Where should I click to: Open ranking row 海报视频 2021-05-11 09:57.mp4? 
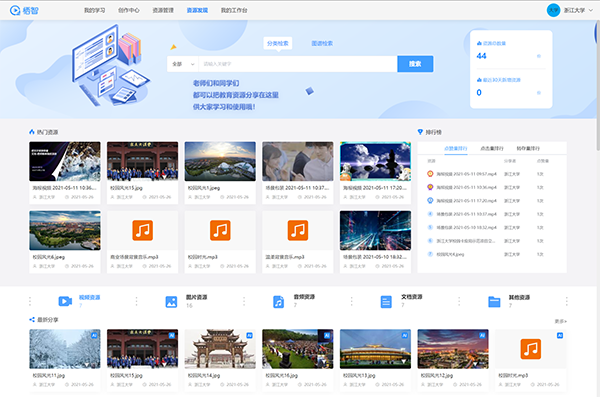tap(492, 174)
